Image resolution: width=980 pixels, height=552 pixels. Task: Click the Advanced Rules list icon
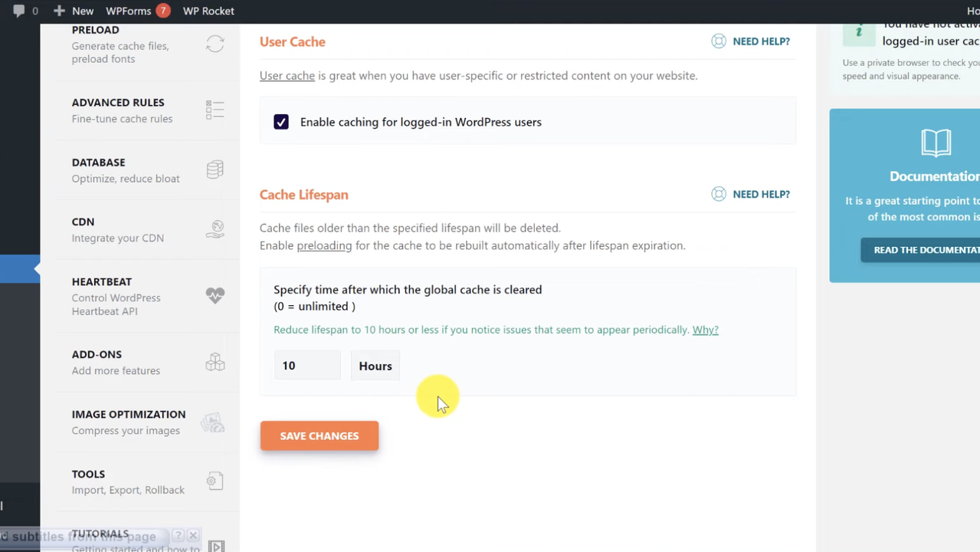point(215,110)
